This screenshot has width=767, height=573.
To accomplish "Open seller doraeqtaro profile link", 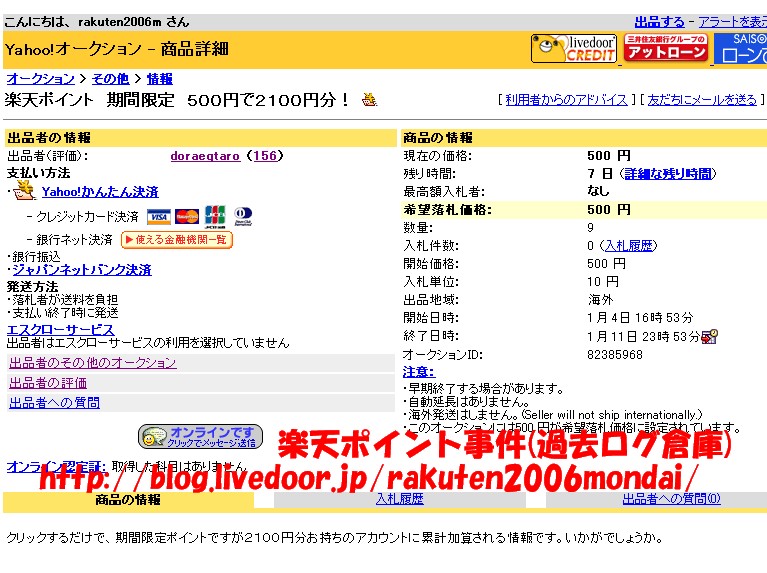I will 205,156.
